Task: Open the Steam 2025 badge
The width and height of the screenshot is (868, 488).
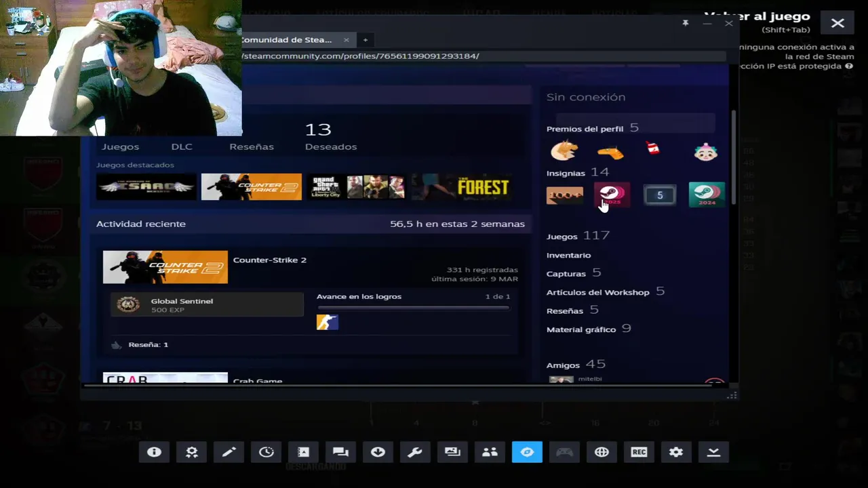Action: (612, 195)
